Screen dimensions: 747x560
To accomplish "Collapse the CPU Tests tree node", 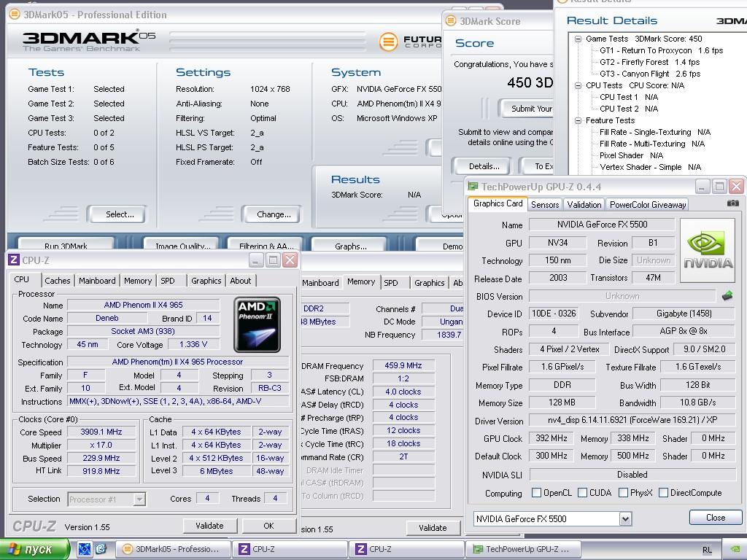I will coord(578,86).
